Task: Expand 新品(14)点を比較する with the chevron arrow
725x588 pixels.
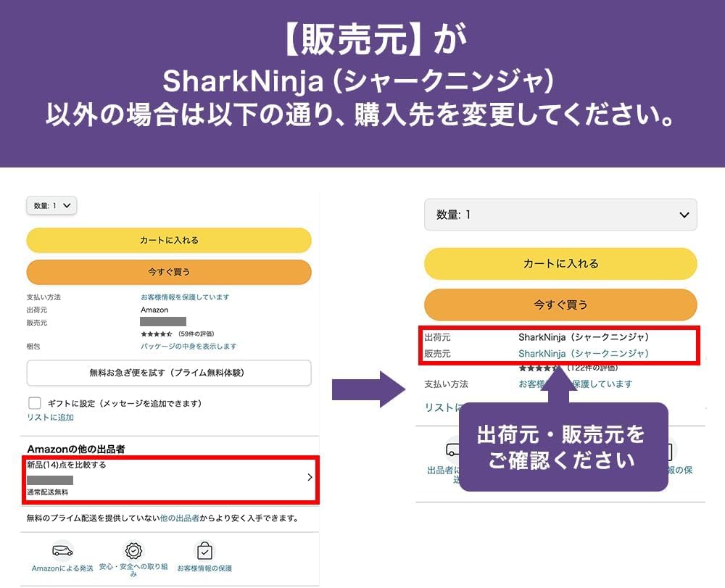Action: click(x=310, y=477)
